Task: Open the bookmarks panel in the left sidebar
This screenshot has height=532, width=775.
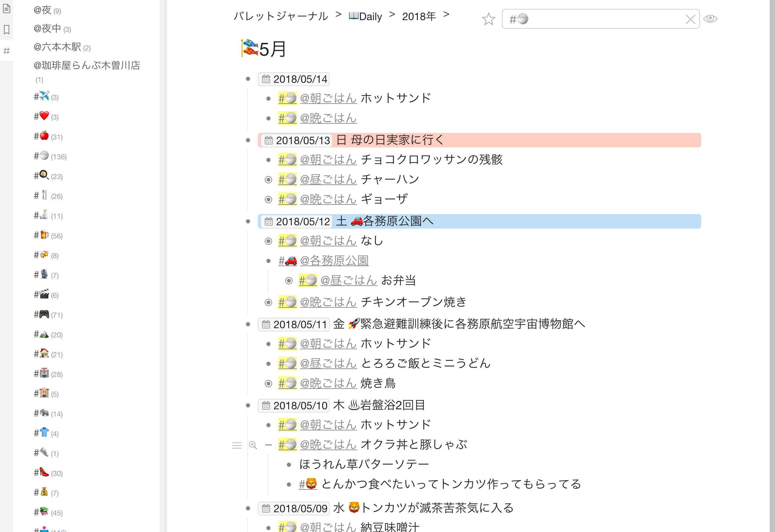Action: pos(7,29)
